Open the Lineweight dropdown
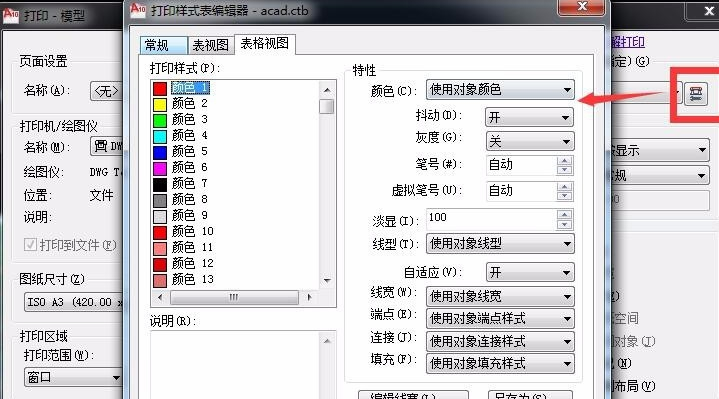 500,296
